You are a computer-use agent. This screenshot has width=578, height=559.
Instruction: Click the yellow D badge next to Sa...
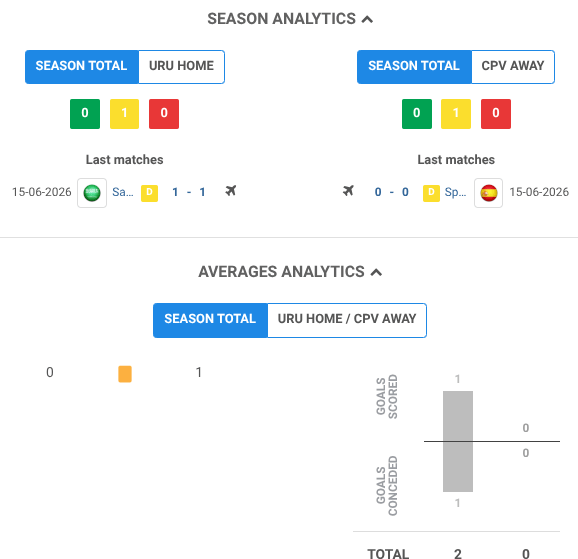tap(149, 193)
